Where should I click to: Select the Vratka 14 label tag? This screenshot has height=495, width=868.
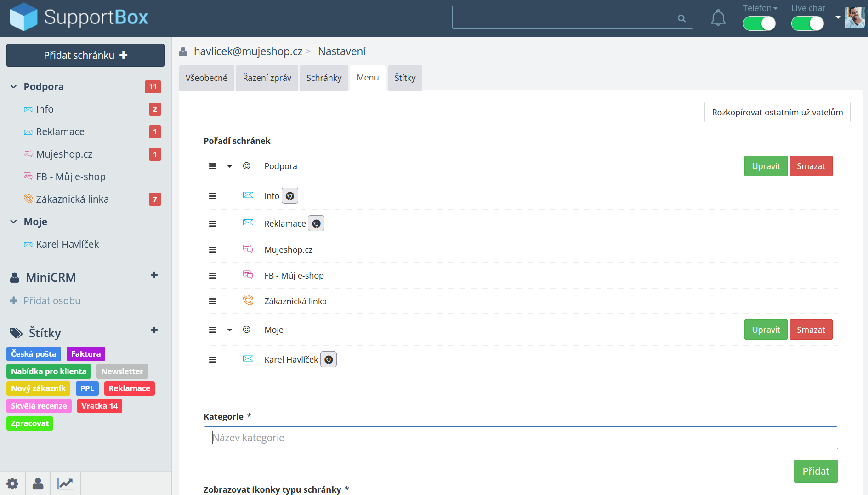tap(100, 406)
